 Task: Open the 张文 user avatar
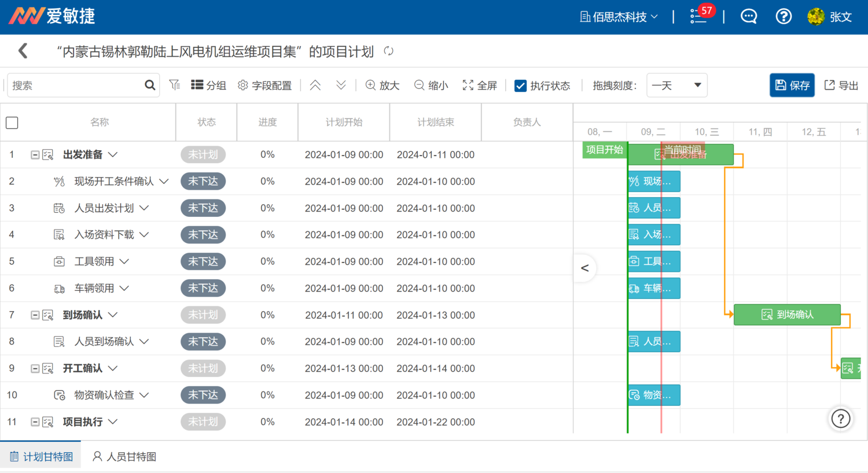click(816, 16)
